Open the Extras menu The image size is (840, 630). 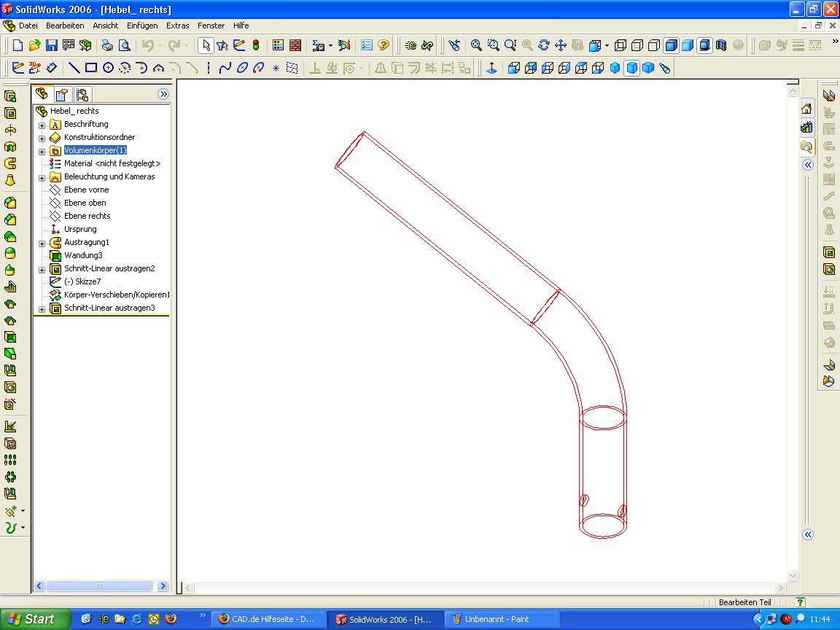point(177,26)
